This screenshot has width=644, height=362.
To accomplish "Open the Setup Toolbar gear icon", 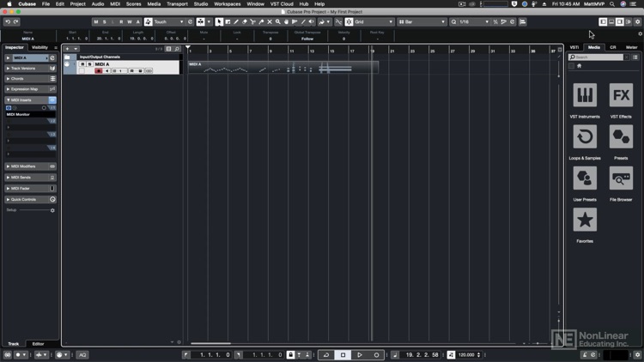I will click(x=637, y=21).
